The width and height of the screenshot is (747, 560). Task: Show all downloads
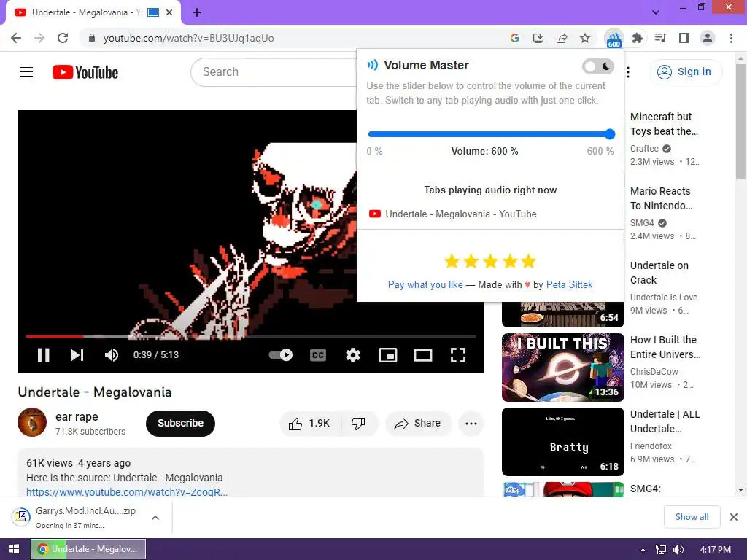(x=692, y=517)
